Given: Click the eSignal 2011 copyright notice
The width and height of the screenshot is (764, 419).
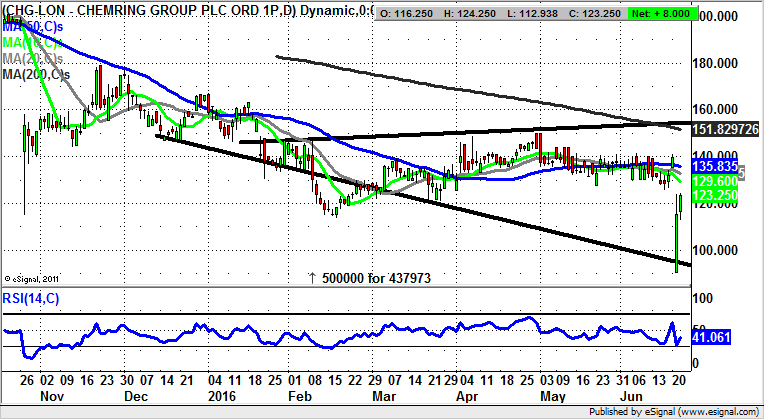Looking at the screenshot, I should [x=36, y=279].
